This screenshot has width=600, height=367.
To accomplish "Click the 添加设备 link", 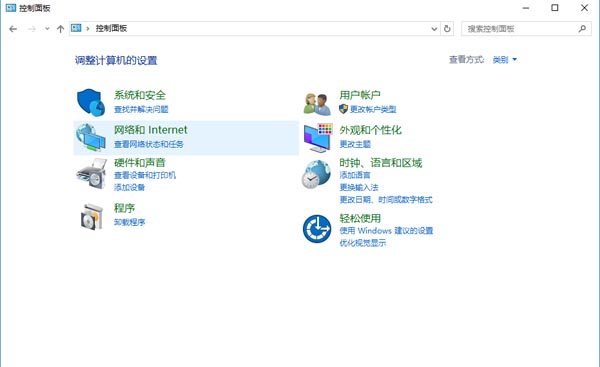I will pyautogui.click(x=129, y=187).
